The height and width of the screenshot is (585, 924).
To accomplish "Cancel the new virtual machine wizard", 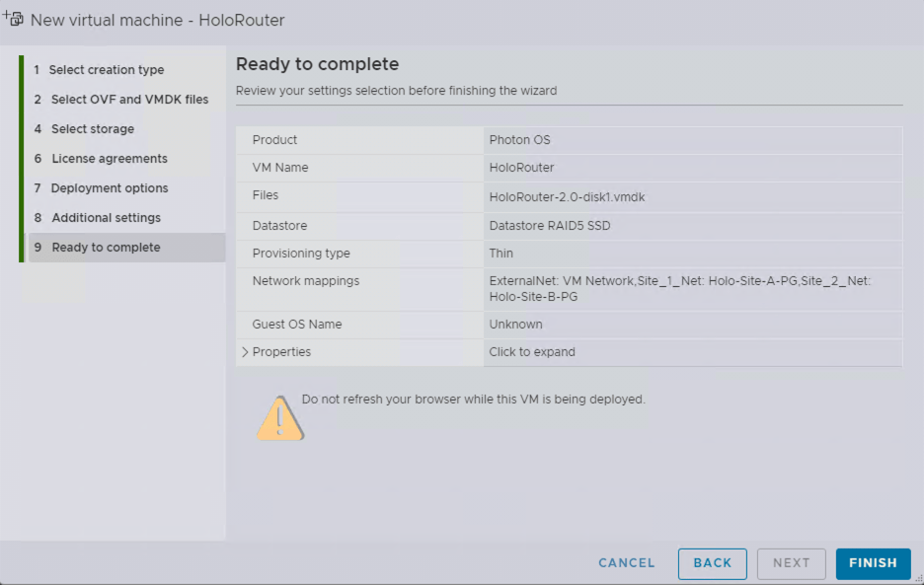I will pos(627,563).
